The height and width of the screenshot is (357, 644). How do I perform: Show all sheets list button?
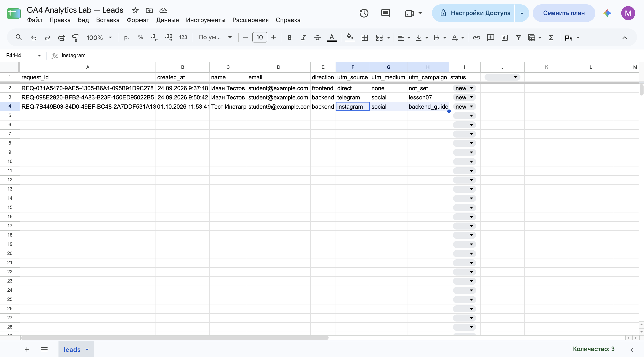coord(44,350)
